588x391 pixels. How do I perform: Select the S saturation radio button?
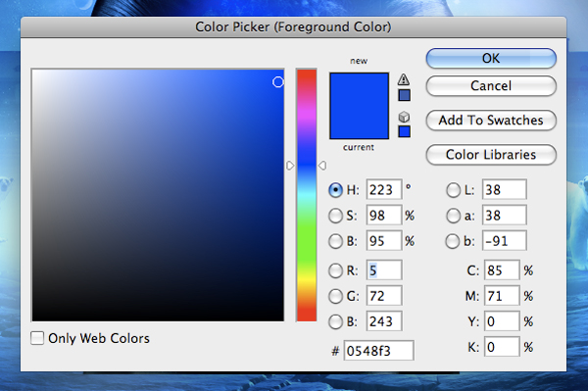[x=335, y=216]
